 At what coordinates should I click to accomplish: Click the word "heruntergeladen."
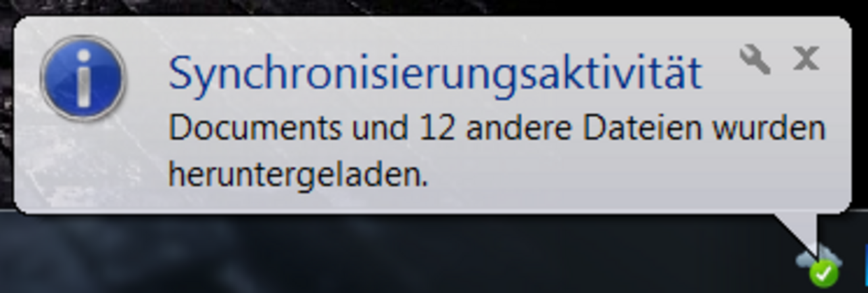pos(299,174)
